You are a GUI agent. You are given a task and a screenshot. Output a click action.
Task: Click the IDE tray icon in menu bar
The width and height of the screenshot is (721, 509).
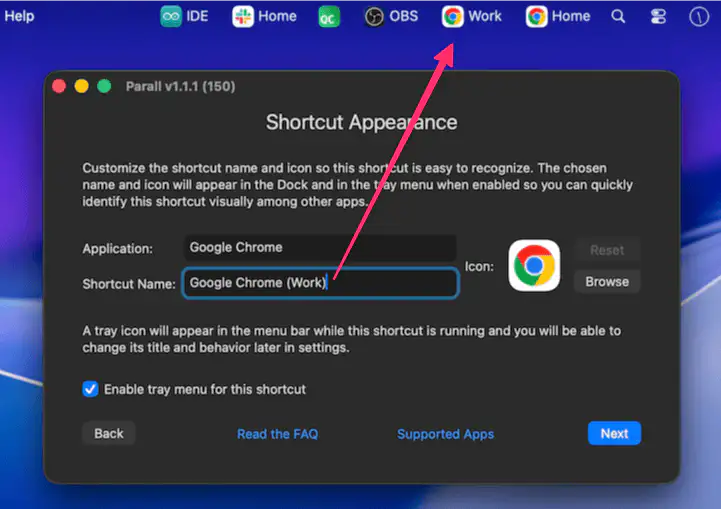184,16
